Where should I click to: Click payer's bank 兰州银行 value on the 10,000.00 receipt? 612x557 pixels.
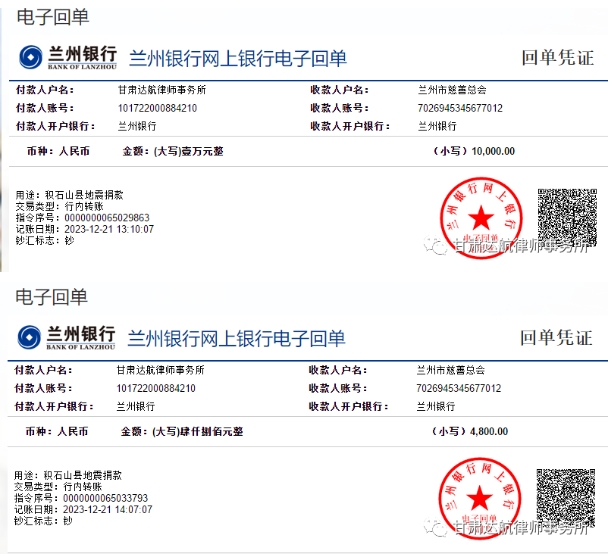pyautogui.click(x=137, y=126)
